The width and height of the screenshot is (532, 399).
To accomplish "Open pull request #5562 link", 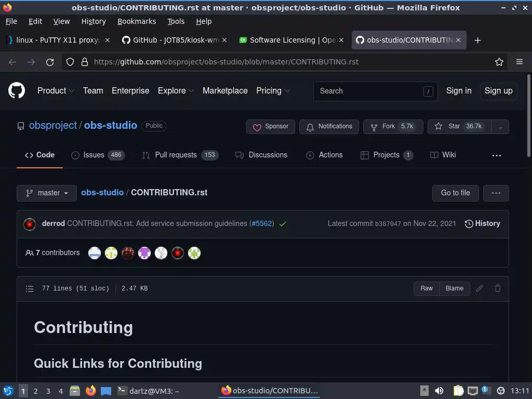I will tap(262, 223).
